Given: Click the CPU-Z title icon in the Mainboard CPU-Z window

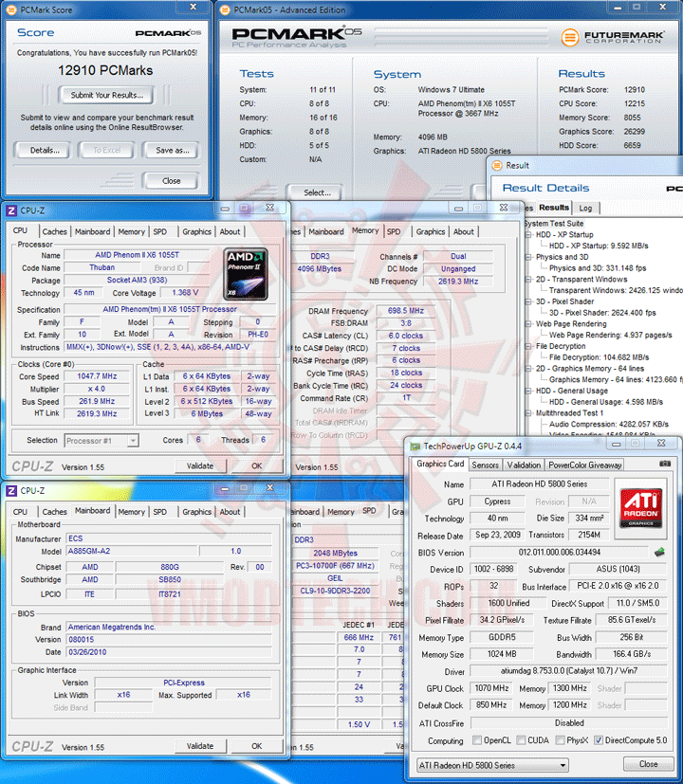Looking at the screenshot, I should click(11, 490).
